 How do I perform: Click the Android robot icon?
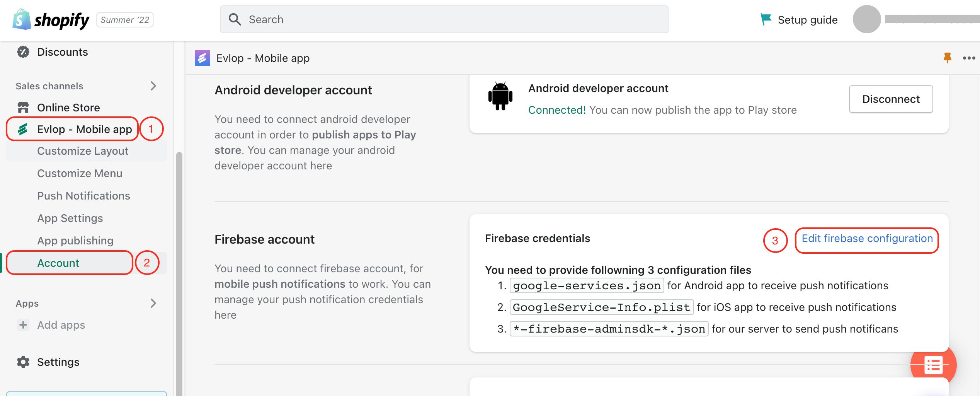tap(500, 96)
